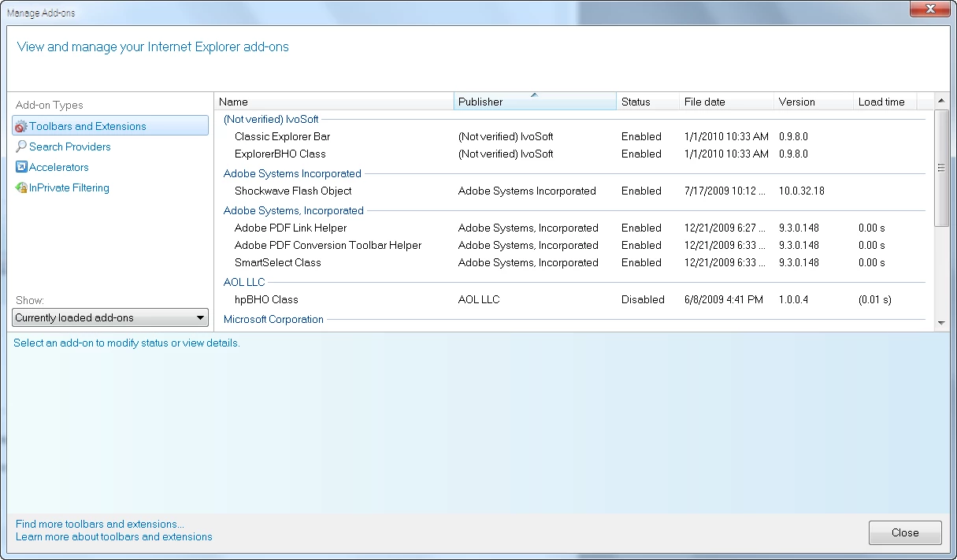The height and width of the screenshot is (560, 957).
Task: Click the Disabled status of hpBHO Class
Action: [x=643, y=299]
